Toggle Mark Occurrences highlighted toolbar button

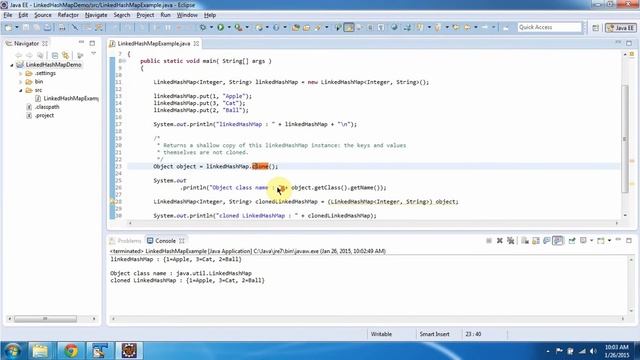pyautogui.click(x=349, y=27)
